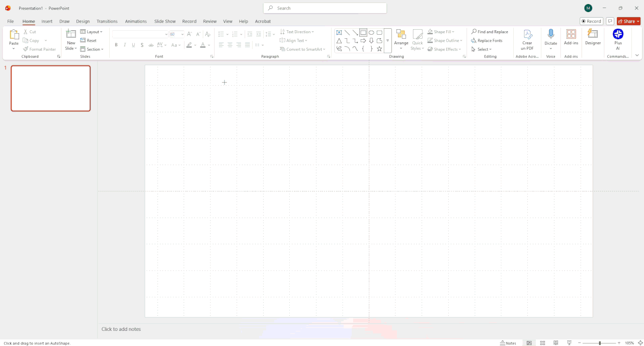Select the Down Arrow shape
The image size is (644, 346).
click(x=371, y=41)
